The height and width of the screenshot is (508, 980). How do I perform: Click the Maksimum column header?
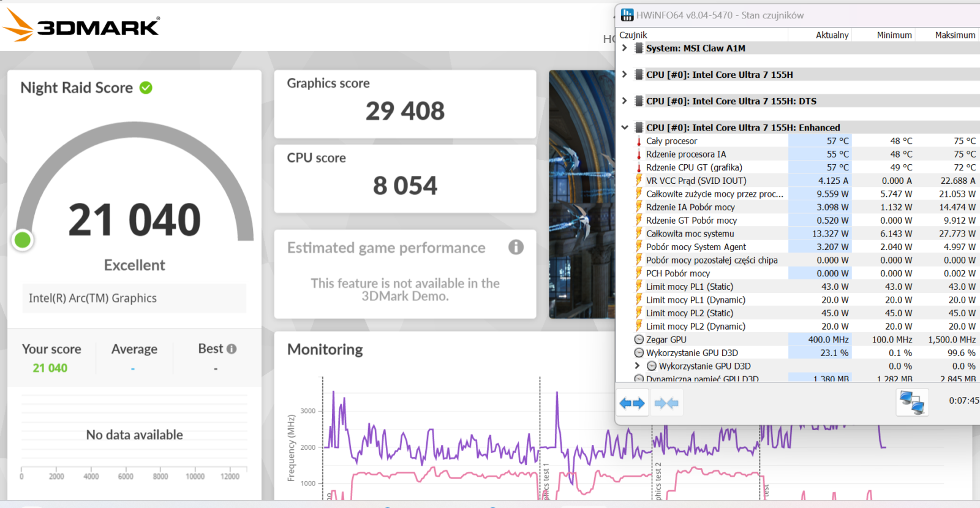(x=954, y=35)
